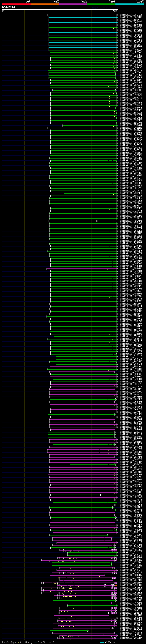Screen dimensions: 146x644
Task: Select the UniRef100_Q948Y6 label
Action: coord(131,613)
